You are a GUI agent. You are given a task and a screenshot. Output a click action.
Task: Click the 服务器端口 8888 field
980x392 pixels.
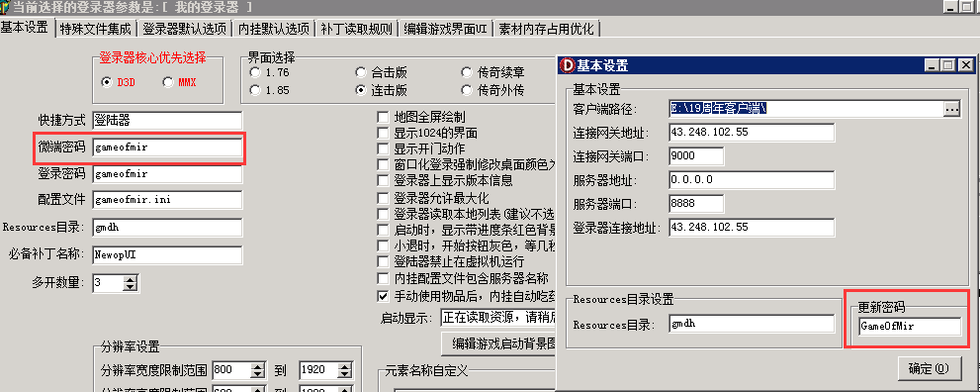coord(695,204)
